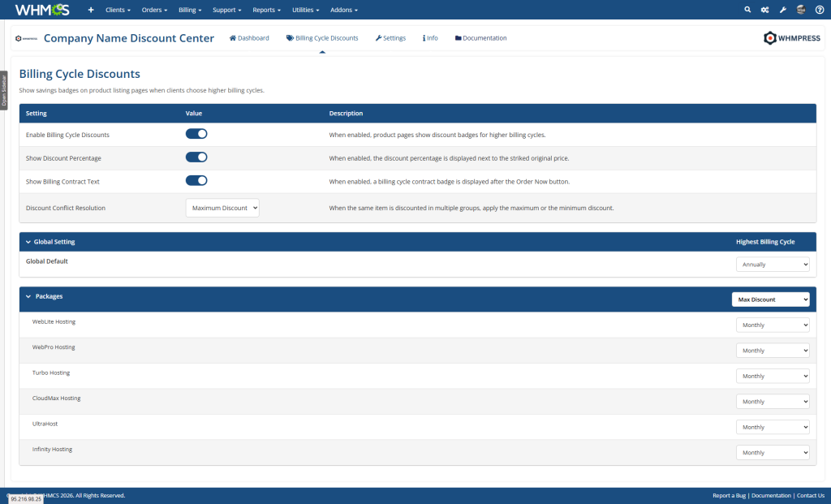Open the Documentation tab
Screen dimensions: 831x504
[x=480, y=38]
